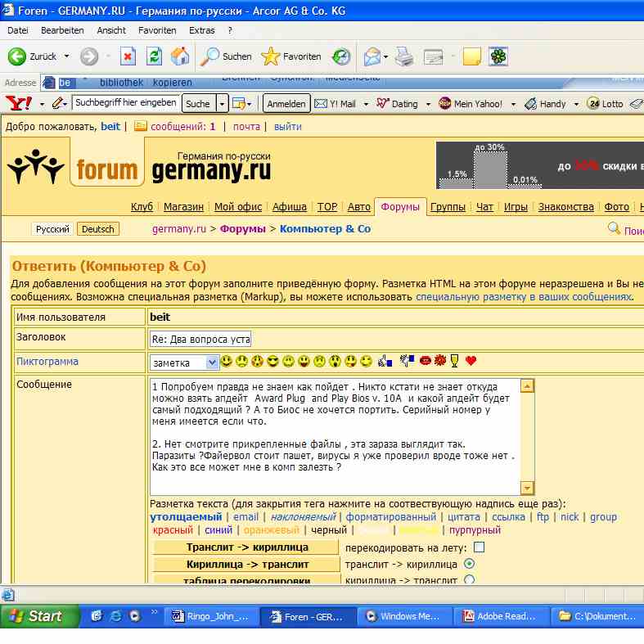Pick the surprised open-mouth smiley

[x=335, y=362]
